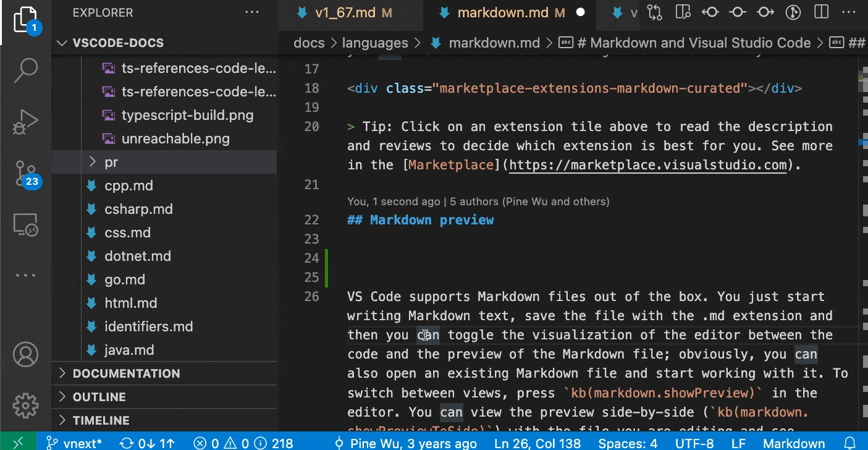Open the Search sidebar
This screenshot has width=868, height=450.
click(25, 70)
